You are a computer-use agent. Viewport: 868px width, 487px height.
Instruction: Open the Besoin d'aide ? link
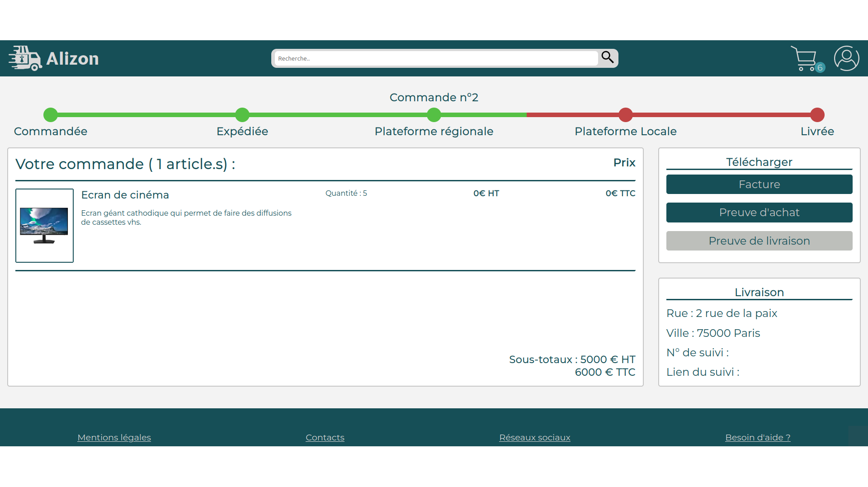tap(758, 437)
